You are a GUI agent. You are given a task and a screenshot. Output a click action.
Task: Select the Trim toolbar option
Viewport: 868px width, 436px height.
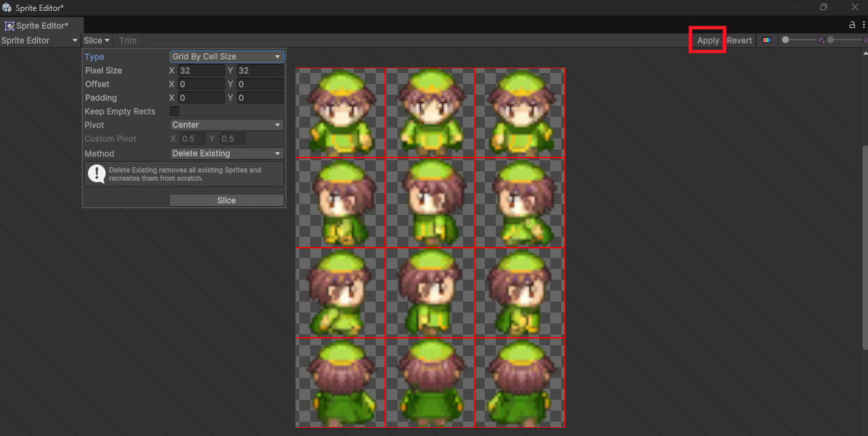(x=128, y=40)
